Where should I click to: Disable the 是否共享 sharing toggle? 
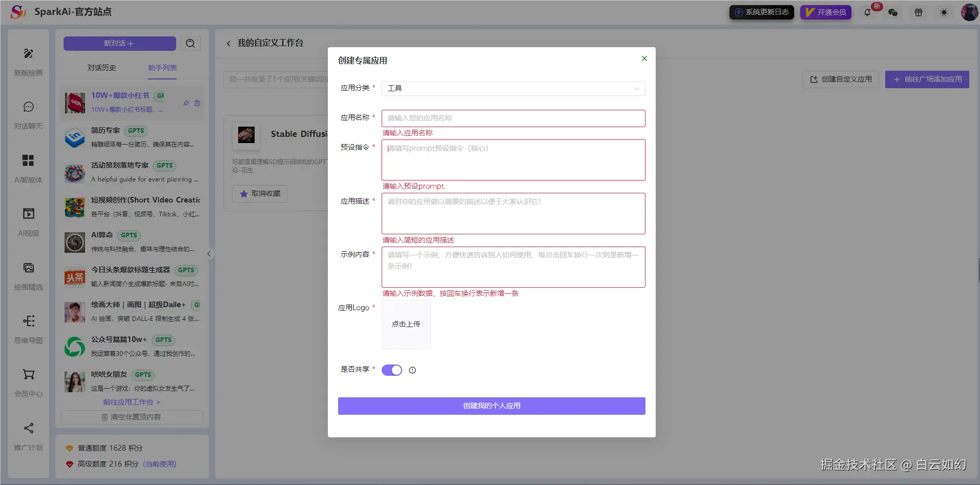point(391,370)
